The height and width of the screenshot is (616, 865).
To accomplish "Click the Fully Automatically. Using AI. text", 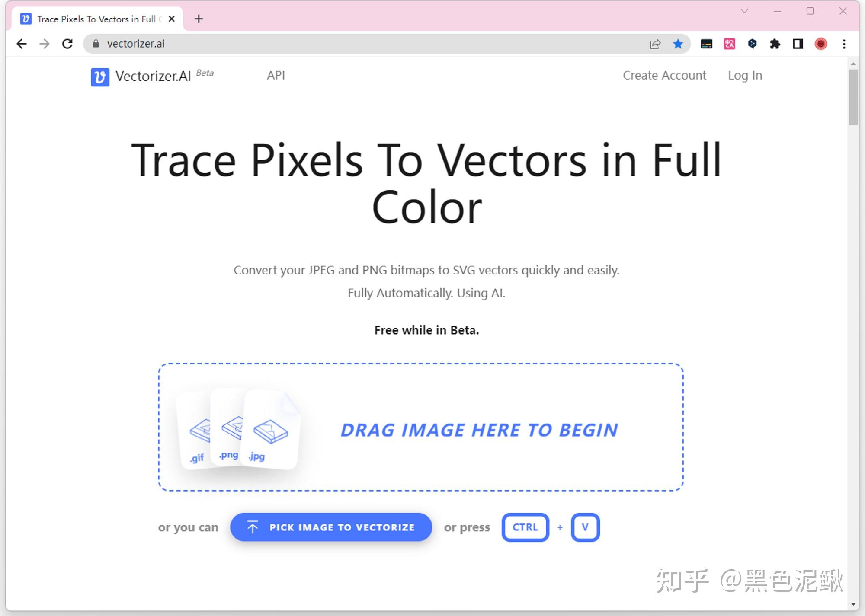I will (426, 293).
